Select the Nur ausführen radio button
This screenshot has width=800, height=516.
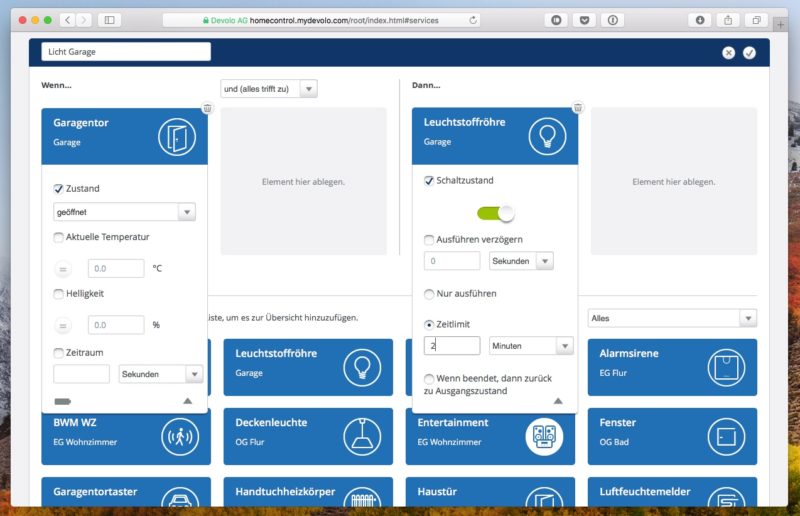(x=429, y=294)
